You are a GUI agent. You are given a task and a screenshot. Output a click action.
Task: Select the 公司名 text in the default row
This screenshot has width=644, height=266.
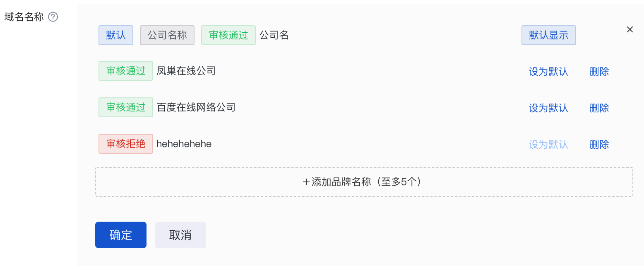click(x=274, y=35)
